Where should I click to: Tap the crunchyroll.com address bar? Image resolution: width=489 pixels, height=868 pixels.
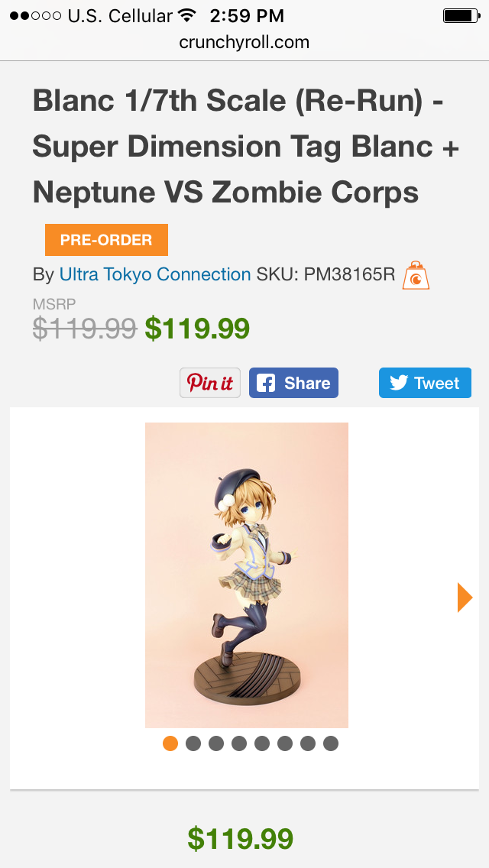click(x=244, y=42)
